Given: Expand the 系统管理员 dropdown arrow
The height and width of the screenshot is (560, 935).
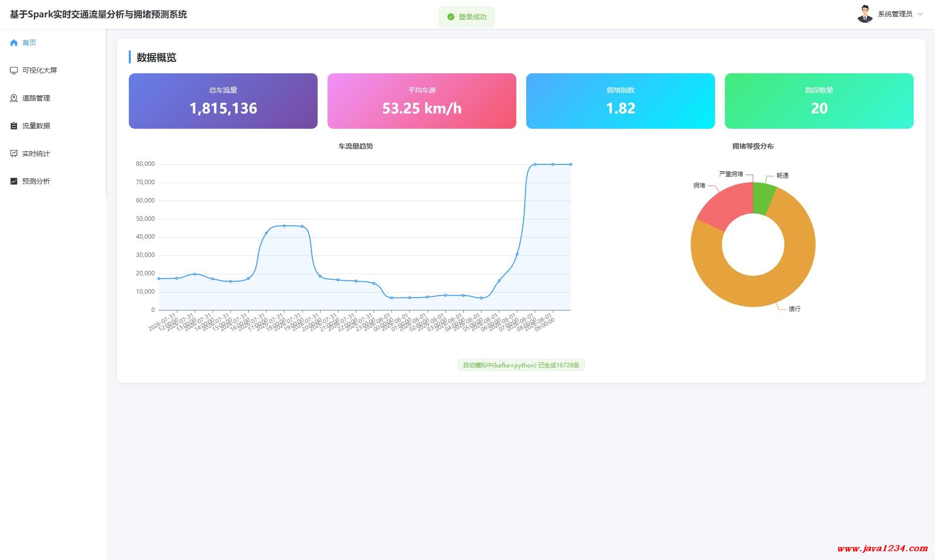Looking at the screenshot, I should point(920,14).
